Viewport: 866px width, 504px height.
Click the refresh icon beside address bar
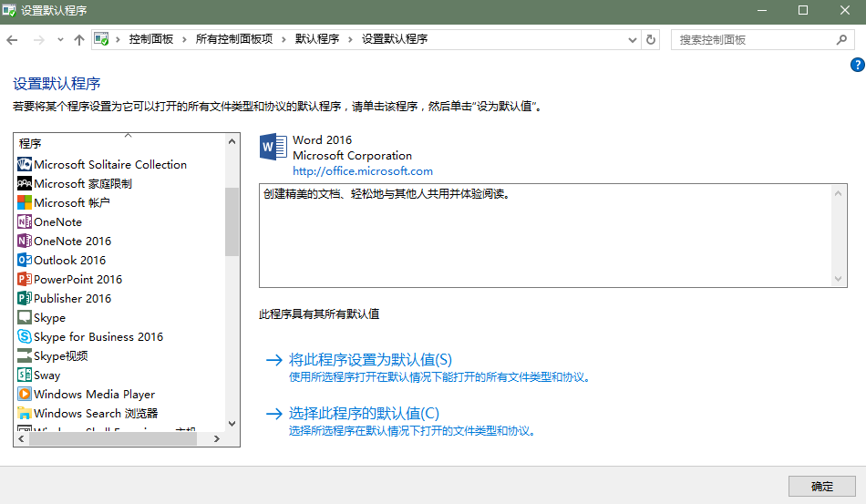point(651,40)
